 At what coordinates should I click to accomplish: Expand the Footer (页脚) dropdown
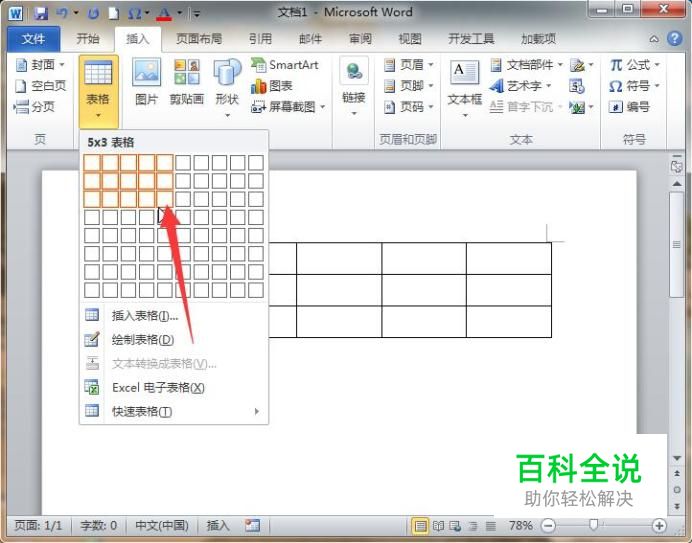tap(431, 86)
